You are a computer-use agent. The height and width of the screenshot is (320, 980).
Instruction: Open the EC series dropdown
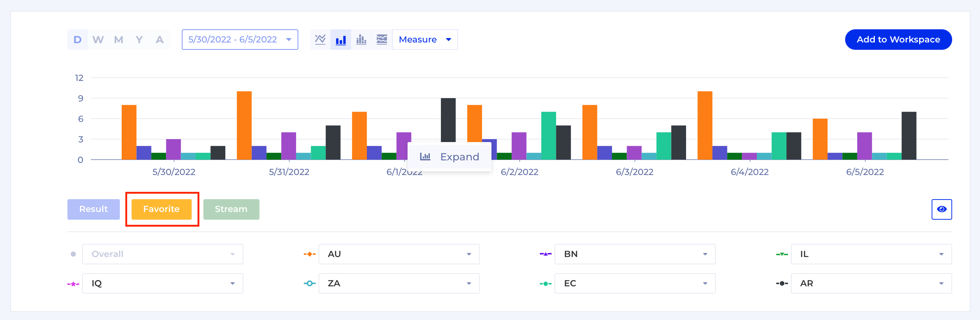(635, 283)
